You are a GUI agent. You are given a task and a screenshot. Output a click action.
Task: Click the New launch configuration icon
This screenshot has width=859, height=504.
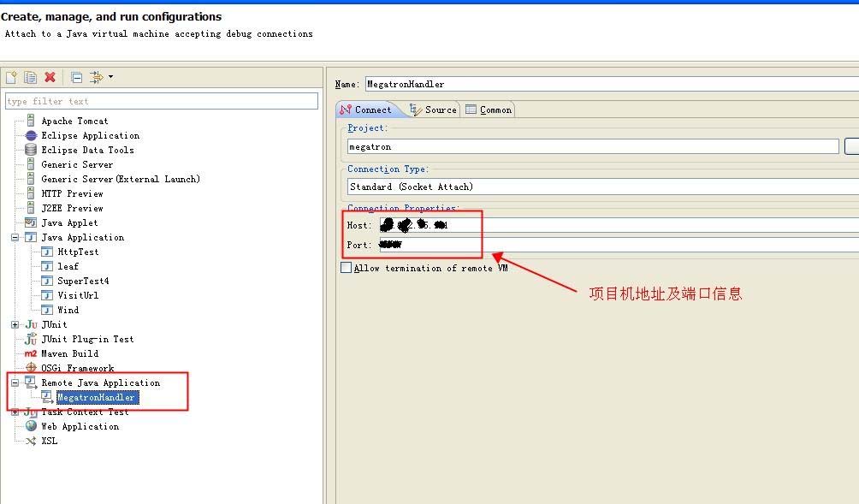(x=11, y=78)
